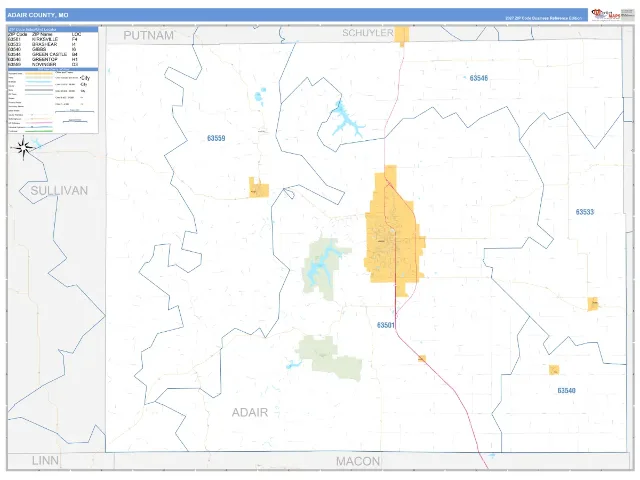Image resolution: width=640 pixels, height=480 pixels.
Task: Click the BRASHEAR row in the ZIP table
Action: (53, 44)
